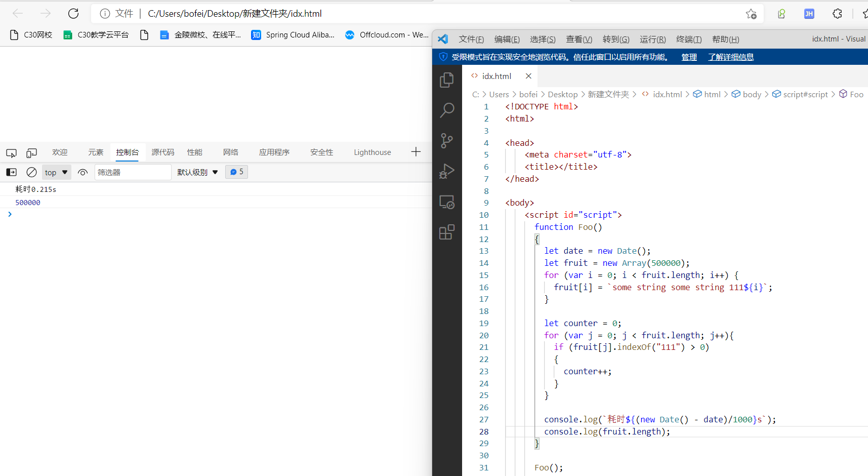Toggle the live expression eye icon in console
The image size is (868, 476).
(82, 172)
